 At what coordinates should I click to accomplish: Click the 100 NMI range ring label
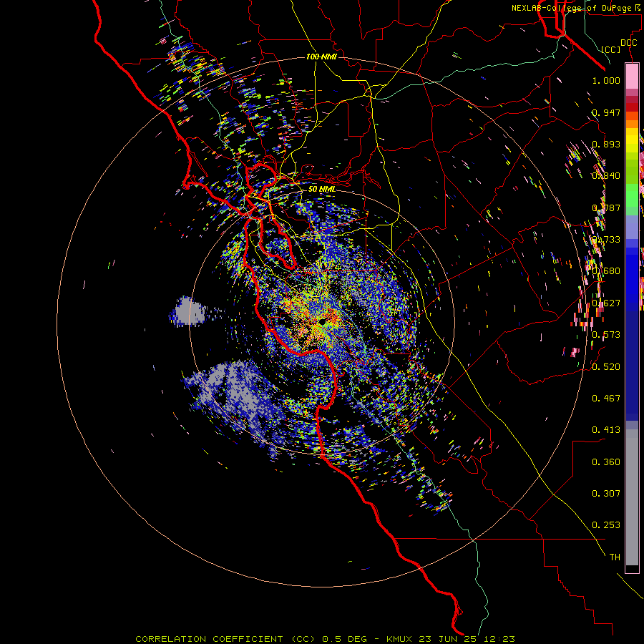coord(321,57)
